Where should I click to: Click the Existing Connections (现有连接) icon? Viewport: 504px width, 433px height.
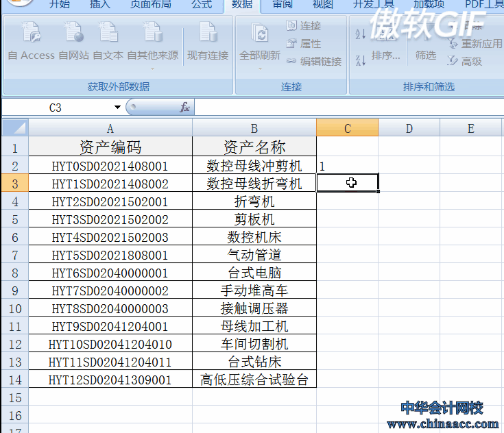click(x=208, y=32)
